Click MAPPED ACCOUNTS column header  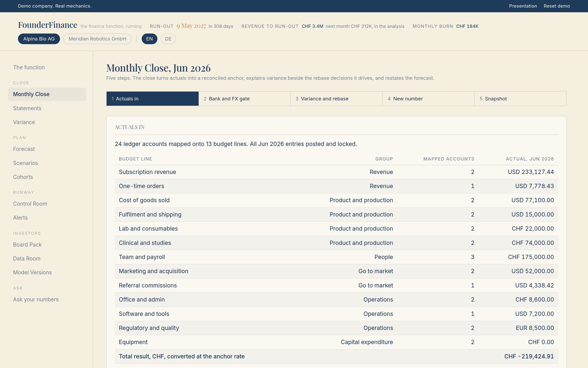[x=449, y=159]
